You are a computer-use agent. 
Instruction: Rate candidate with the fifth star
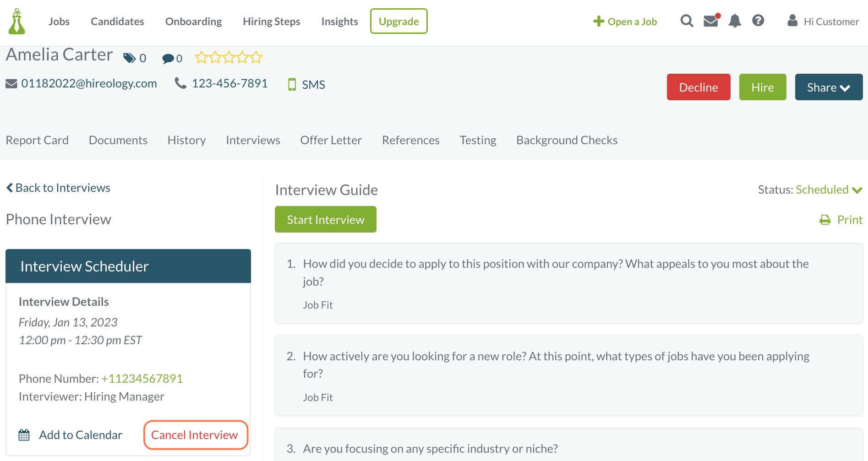coord(256,58)
